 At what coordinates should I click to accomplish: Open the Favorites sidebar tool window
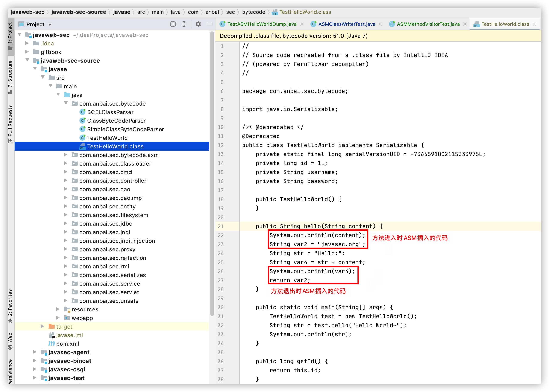coord(10,305)
